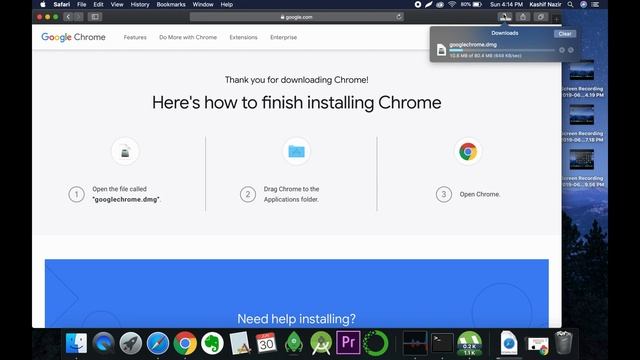Click the Siri icon in menu bar
Viewport: 640px width, 360px height.
tap(583, 4)
